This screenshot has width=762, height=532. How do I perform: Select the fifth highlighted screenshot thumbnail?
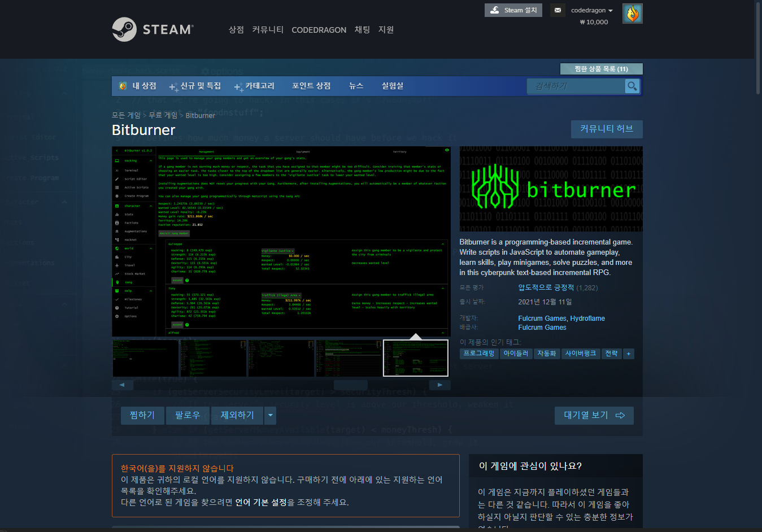point(416,358)
